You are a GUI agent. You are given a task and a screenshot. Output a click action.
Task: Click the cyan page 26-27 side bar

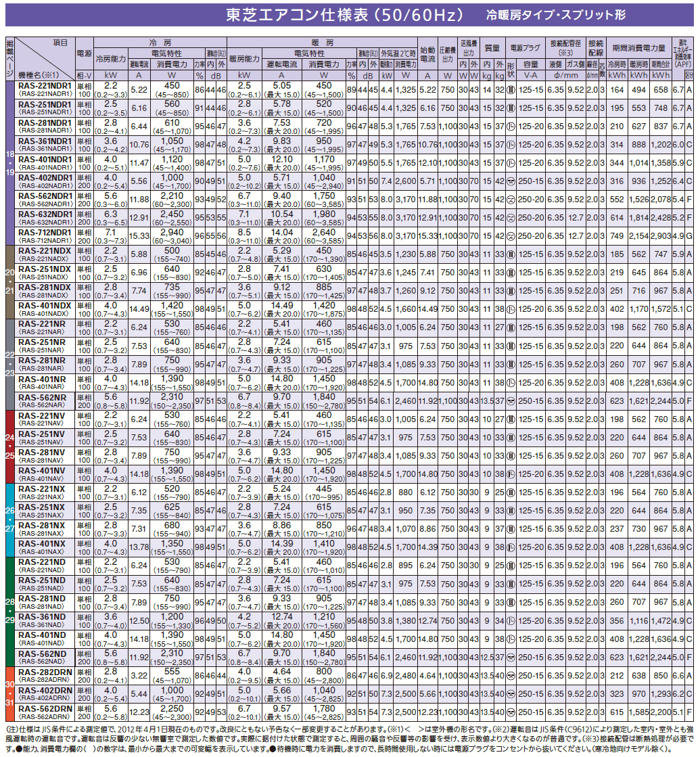pos(10,520)
